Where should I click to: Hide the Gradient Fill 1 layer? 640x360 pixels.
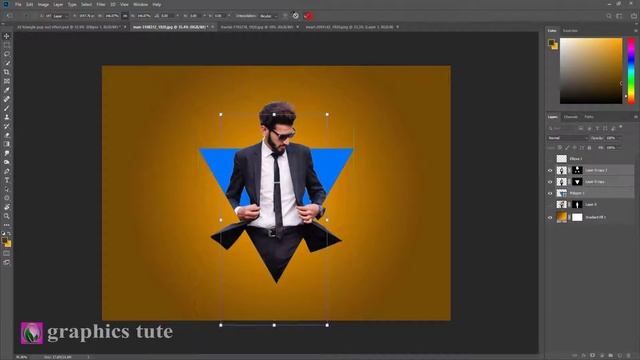pyautogui.click(x=550, y=218)
